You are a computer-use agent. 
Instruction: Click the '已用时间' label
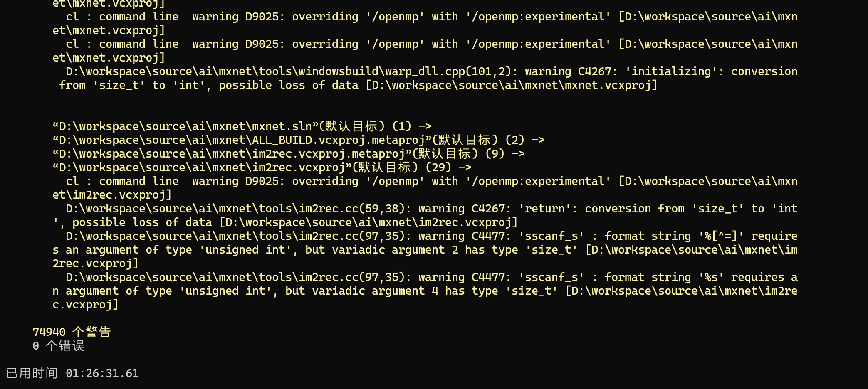pyautogui.click(x=32, y=373)
